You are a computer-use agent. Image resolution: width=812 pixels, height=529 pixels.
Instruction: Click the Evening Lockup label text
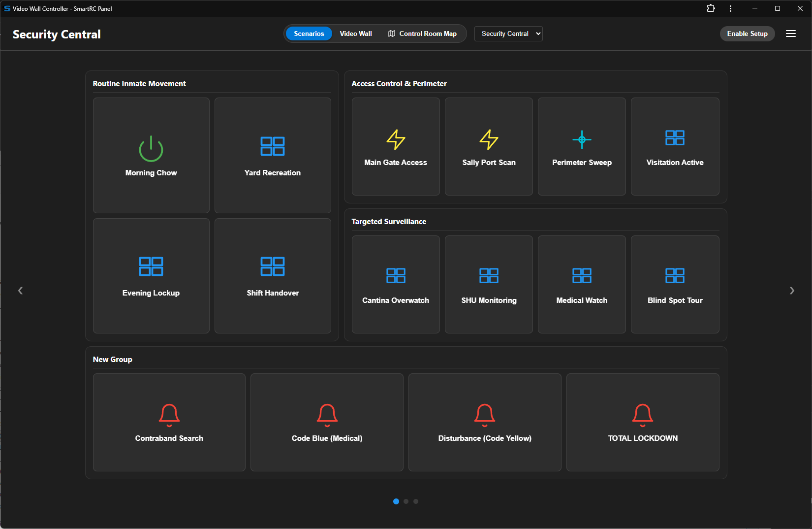[151, 293]
